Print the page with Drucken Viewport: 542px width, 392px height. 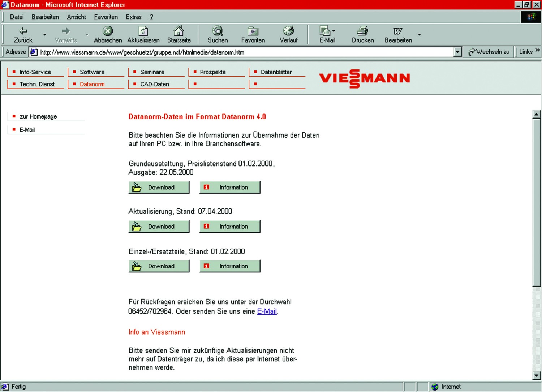[363, 35]
